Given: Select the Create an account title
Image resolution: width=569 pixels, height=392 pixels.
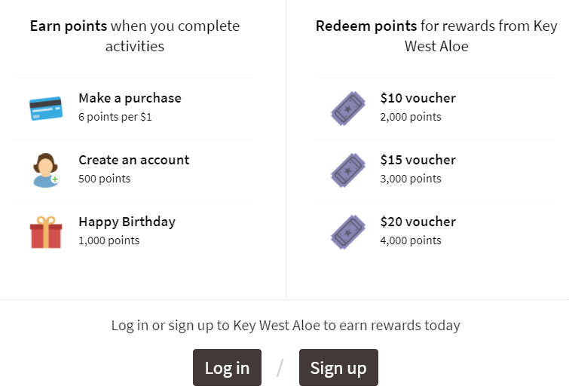Looking at the screenshot, I should pyautogui.click(x=133, y=160).
